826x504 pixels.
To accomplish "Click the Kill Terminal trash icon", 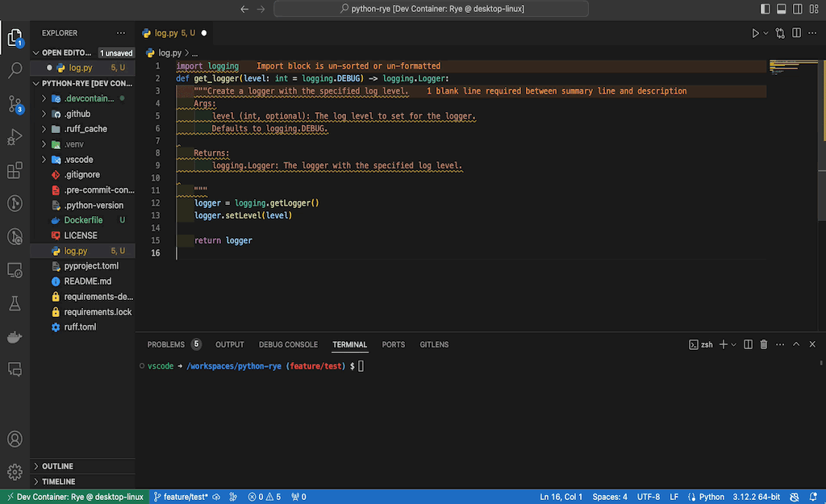I will [x=764, y=344].
